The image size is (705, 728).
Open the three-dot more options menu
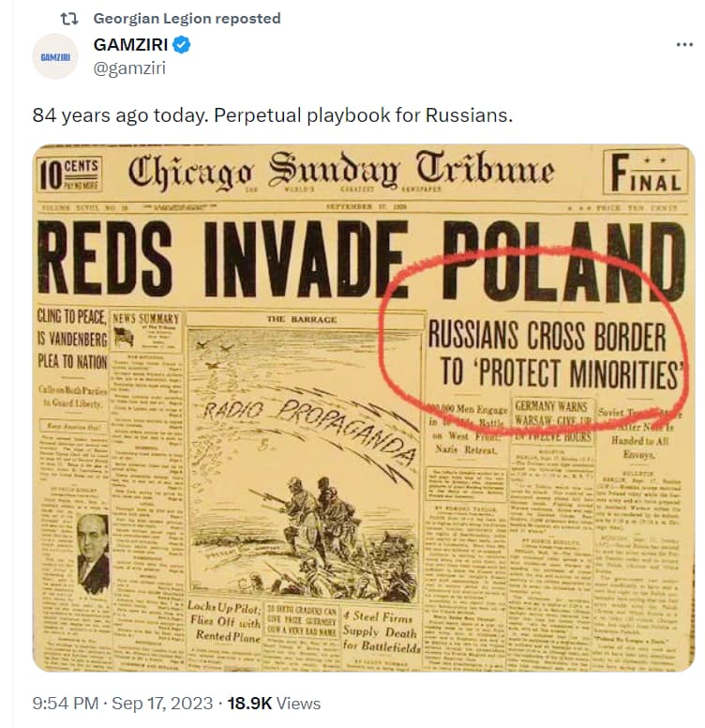click(684, 45)
